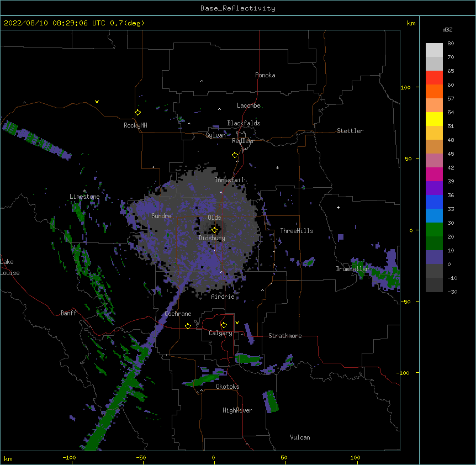Select the blue 33-36 dBZ legend swatch
The height and width of the screenshot is (465, 476).
(x=434, y=202)
